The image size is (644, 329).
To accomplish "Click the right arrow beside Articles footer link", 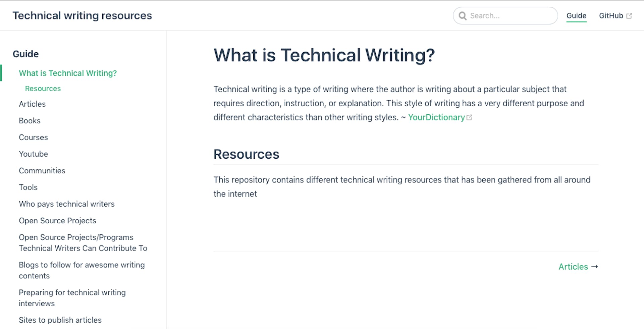I will (x=595, y=267).
